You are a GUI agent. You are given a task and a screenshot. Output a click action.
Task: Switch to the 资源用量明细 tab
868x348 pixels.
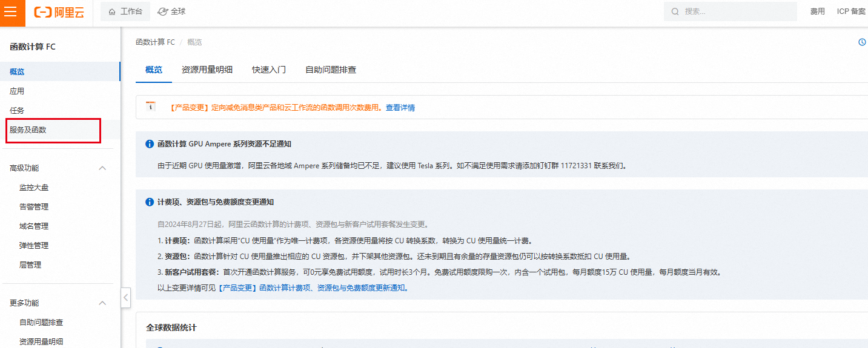[207, 70]
